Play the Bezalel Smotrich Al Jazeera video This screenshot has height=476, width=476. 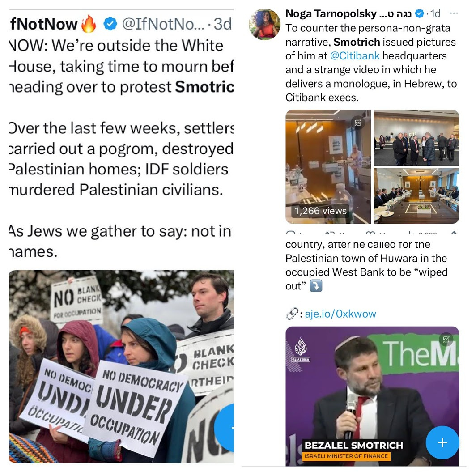point(372,396)
